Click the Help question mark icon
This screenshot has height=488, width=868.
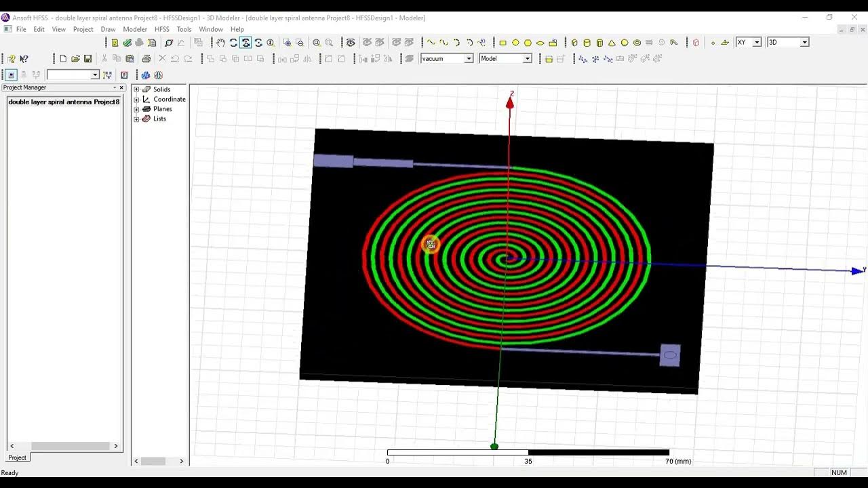click(12, 59)
